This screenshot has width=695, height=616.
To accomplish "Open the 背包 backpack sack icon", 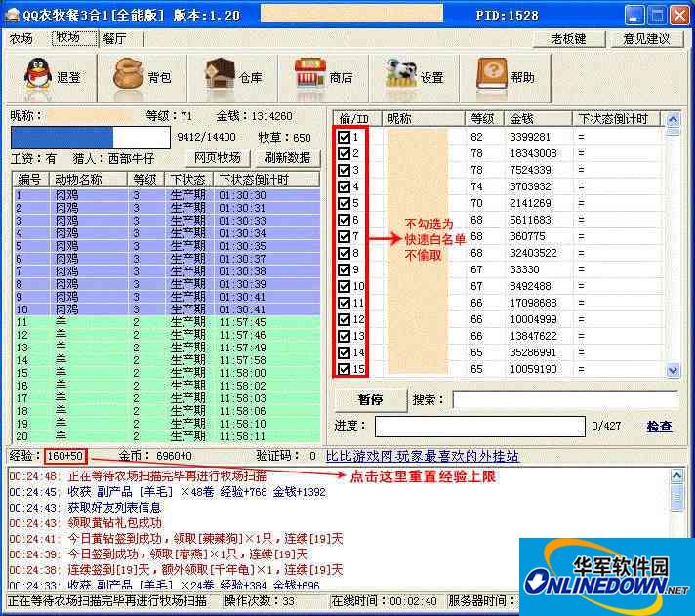I will 128,74.
